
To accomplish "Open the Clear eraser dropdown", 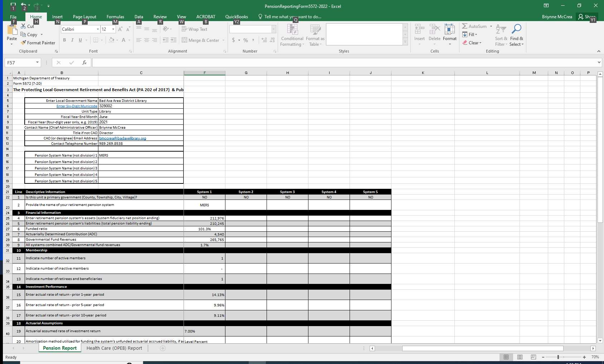I will click(472, 43).
